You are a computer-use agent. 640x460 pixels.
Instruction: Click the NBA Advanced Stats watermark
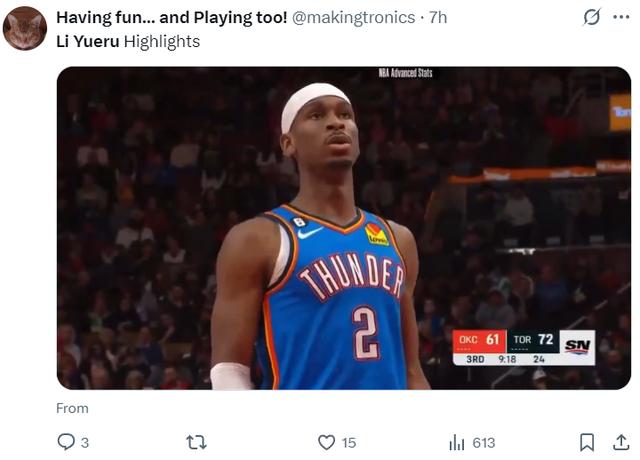pyautogui.click(x=406, y=73)
